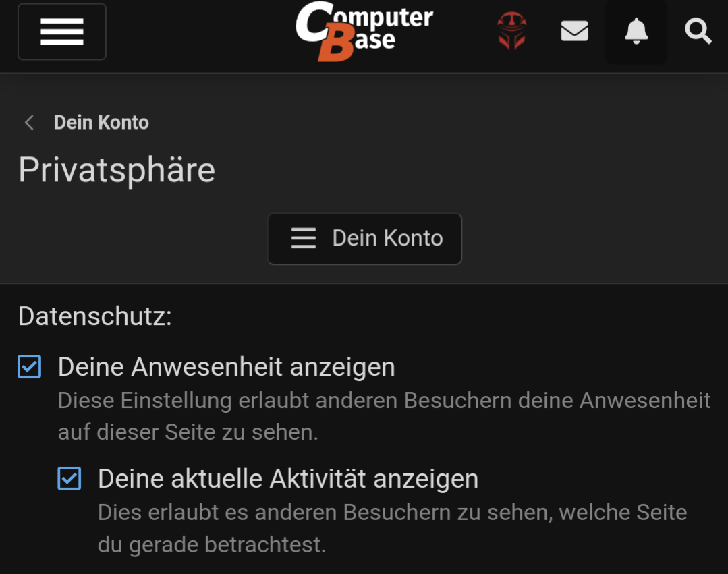
Task: Select the hamburger icon inside the Dein Konto button
Action: tap(303, 238)
